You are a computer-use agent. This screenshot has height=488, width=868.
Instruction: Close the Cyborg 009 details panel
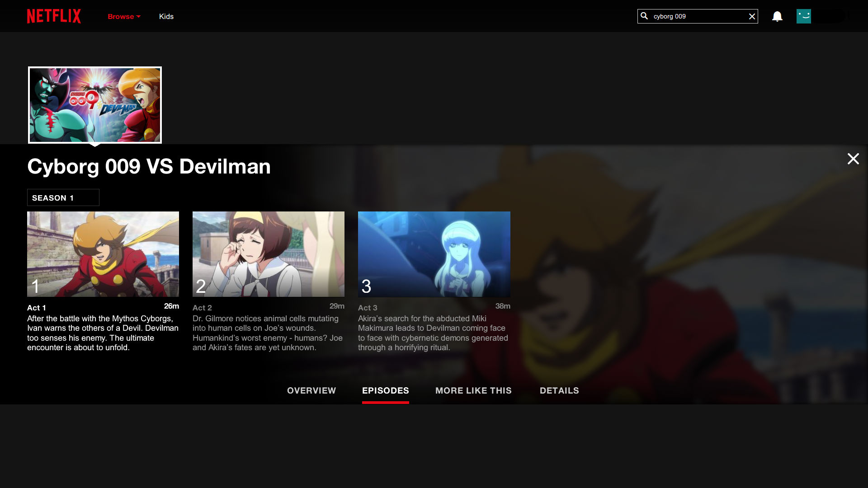click(x=853, y=159)
